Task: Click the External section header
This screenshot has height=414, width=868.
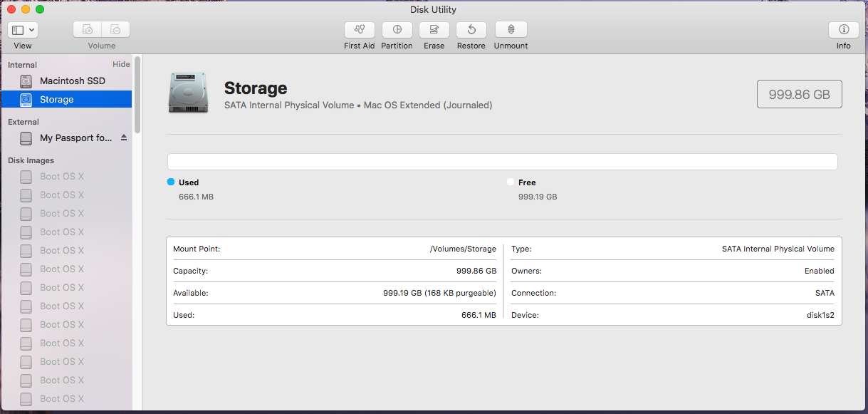Action: pos(23,122)
